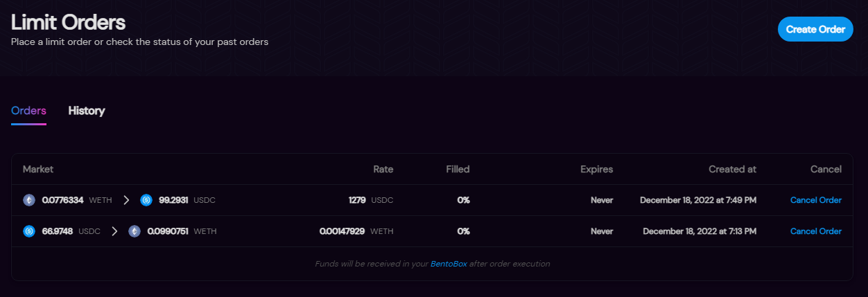Select the Orders tab
868x297 pixels.
coord(28,111)
